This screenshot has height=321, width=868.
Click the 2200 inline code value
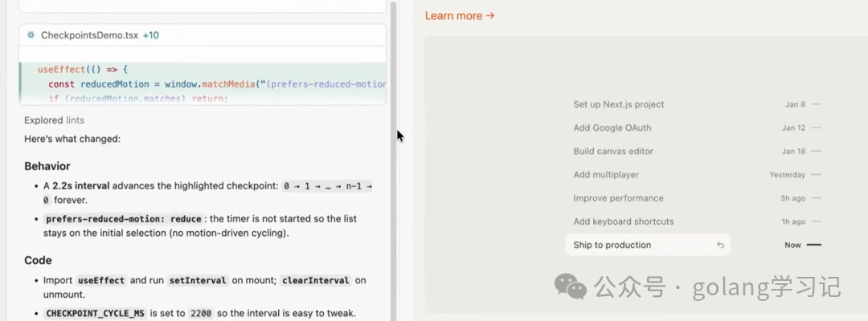pyautogui.click(x=200, y=313)
